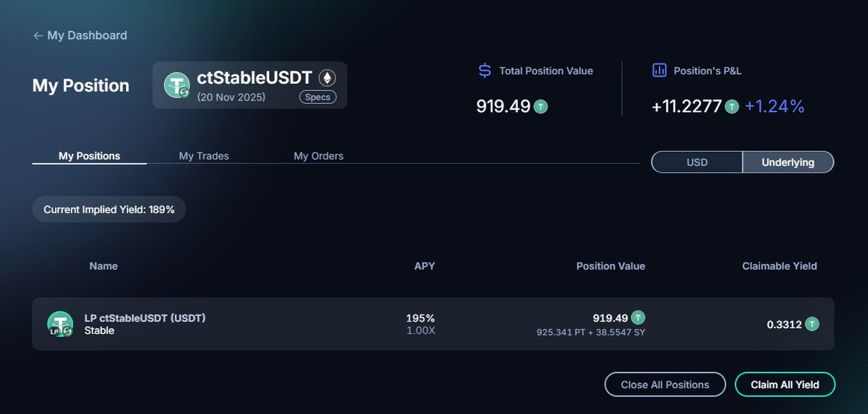
Task: Sort by the APY column header
Action: coord(425,266)
